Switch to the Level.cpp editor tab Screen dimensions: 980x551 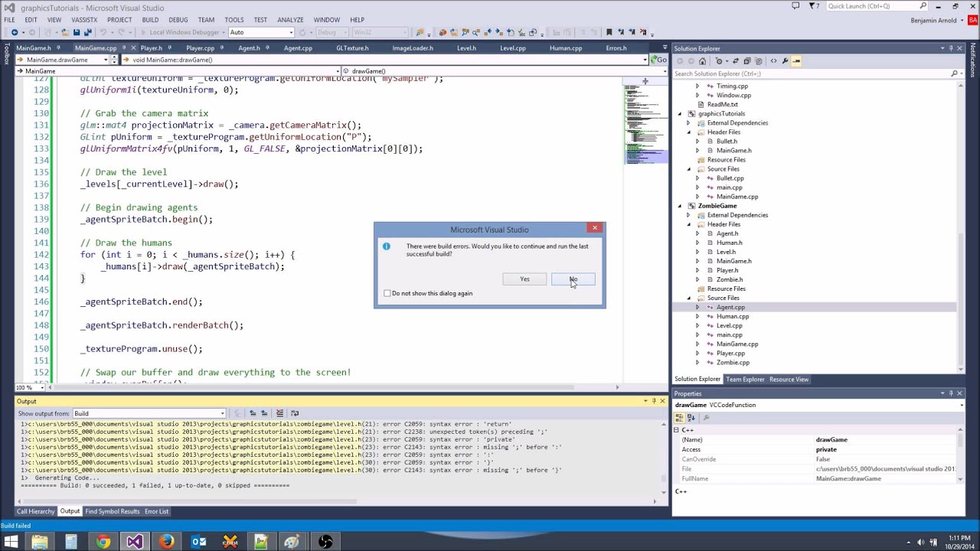pyautogui.click(x=513, y=48)
